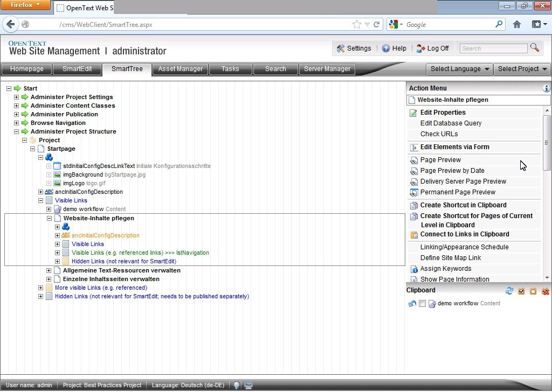Click the Page Preview by Date action
552x392 pixels.
452,171
